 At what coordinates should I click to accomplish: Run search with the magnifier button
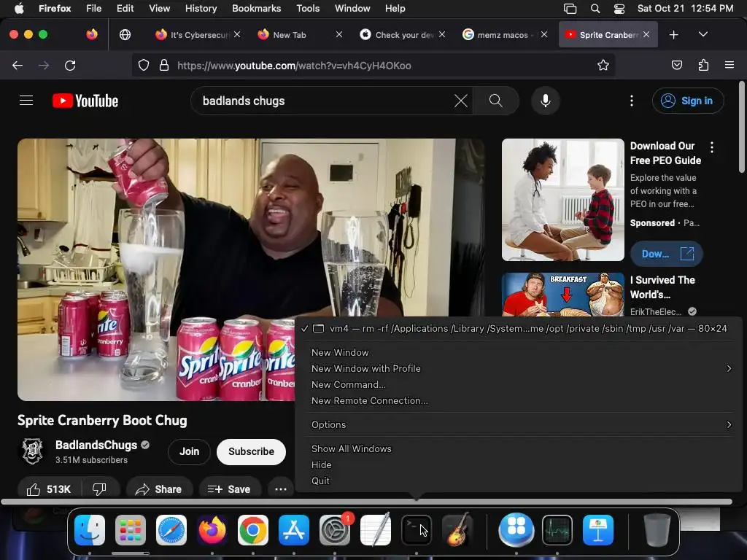(x=495, y=101)
